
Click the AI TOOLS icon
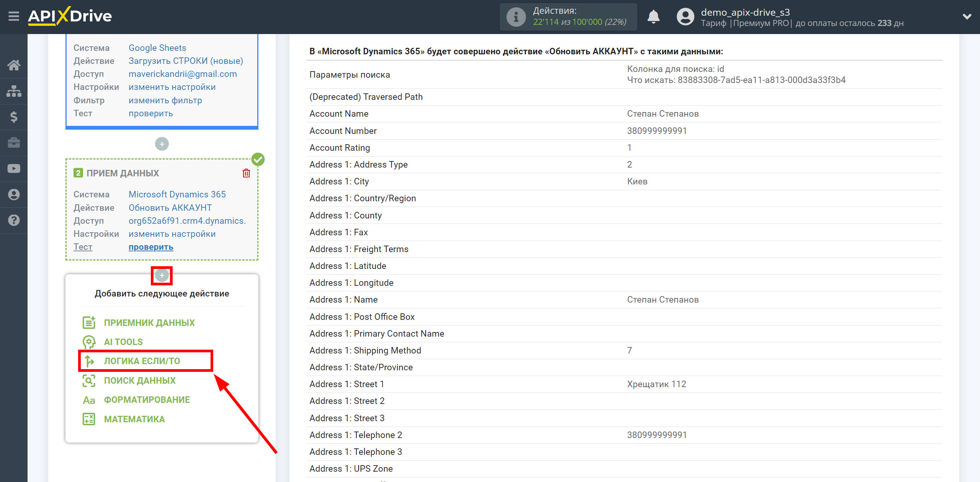[x=89, y=342]
